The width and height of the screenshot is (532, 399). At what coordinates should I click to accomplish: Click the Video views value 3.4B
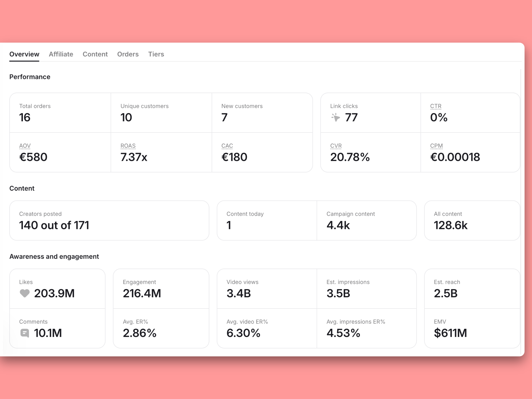click(239, 293)
